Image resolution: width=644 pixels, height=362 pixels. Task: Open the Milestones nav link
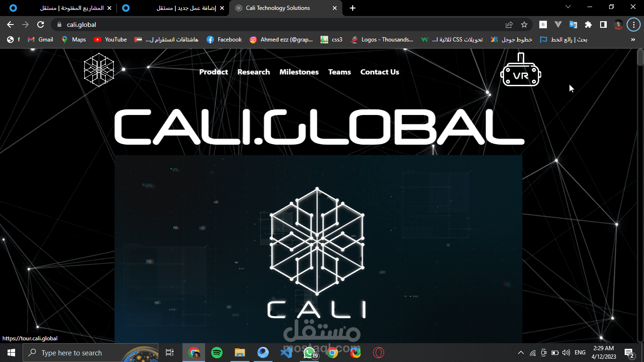[299, 72]
